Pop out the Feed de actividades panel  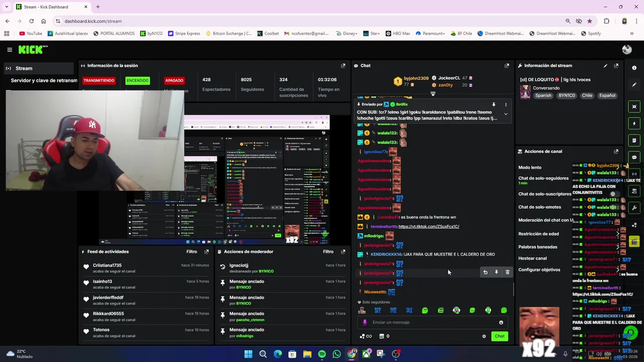[206, 251]
